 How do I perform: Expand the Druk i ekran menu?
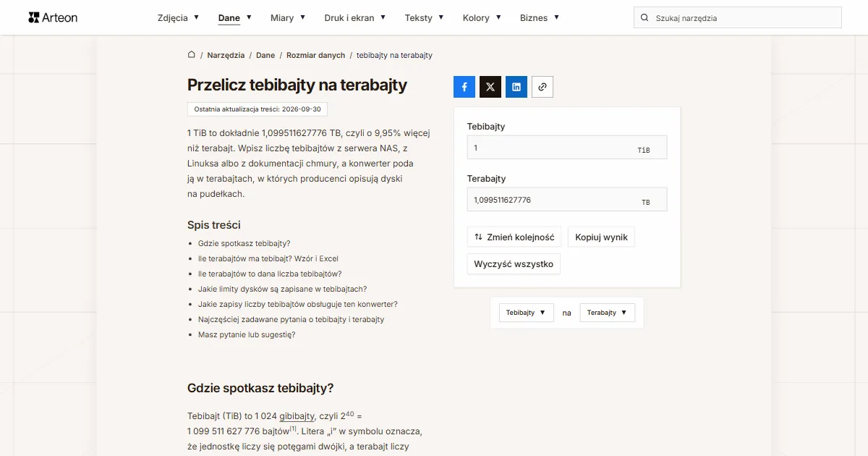click(x=355, y=18)
